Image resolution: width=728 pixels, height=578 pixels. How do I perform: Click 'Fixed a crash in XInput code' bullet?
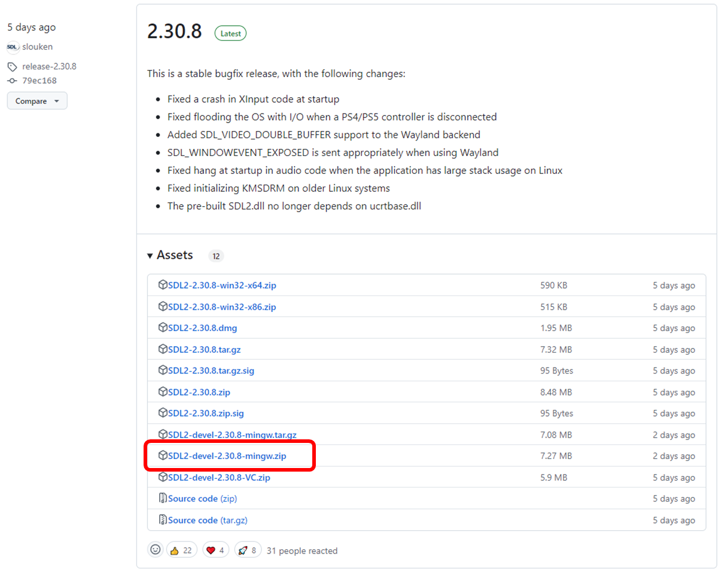pos(254,99)
